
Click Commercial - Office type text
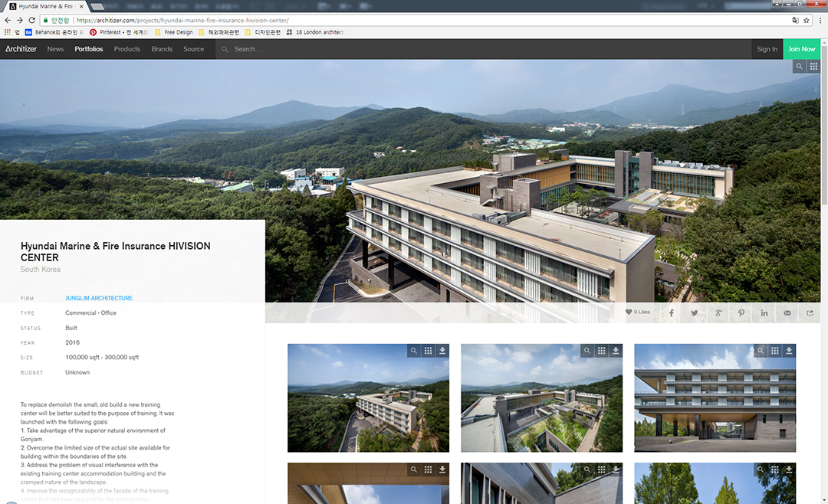90,313
